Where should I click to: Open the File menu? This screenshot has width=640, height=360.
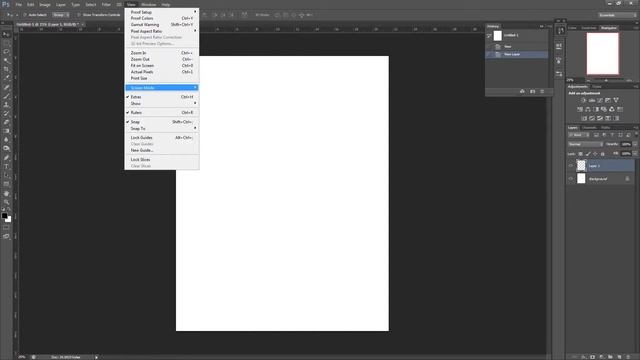[x=18, y=4]
